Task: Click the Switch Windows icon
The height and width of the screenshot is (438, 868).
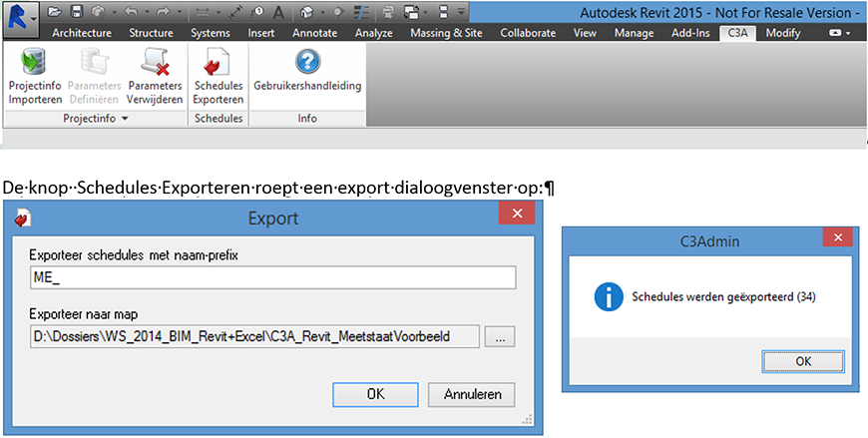Action: tap(411, 12)
